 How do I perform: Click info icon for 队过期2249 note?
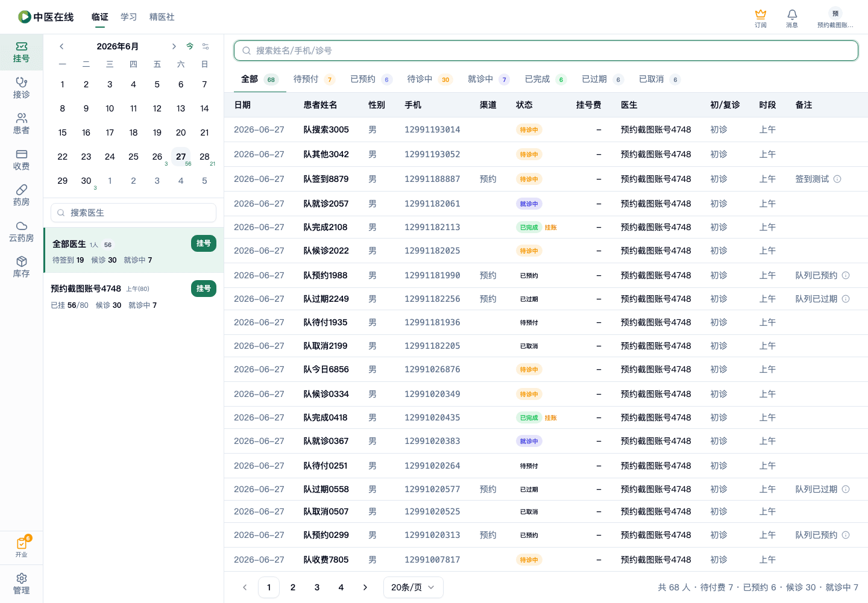pos(846,299)
